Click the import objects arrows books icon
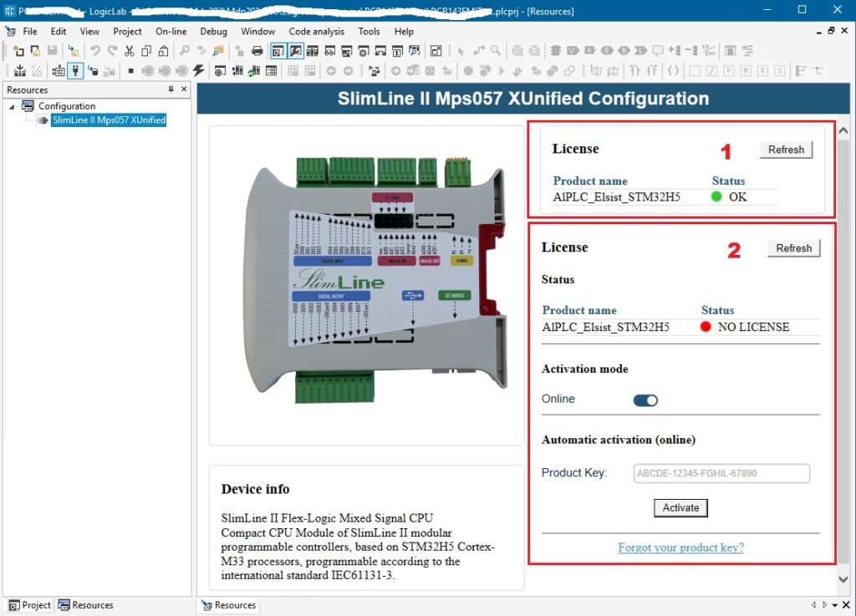 (x=238, y=70)
